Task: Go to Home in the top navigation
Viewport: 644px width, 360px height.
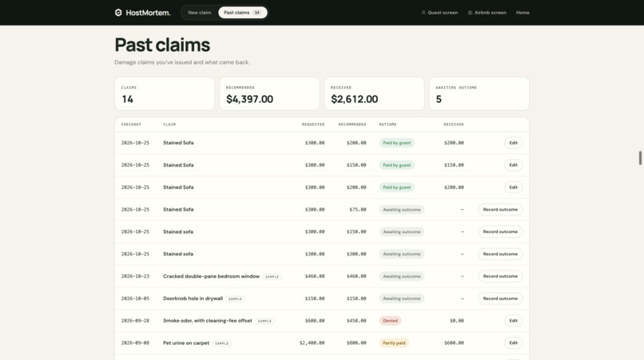Action: 523,13
